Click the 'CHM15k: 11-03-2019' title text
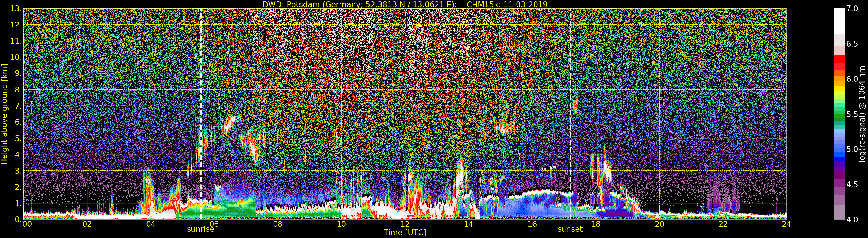Image resolution: width=868 pixels, height=238 pixels. click(x=507, y=4)
